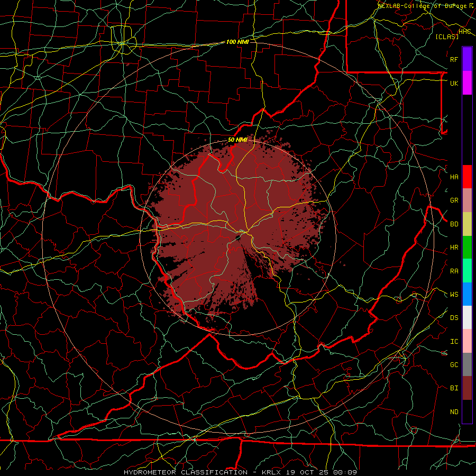
Task: Click the GC legend label
Action: click(454, 364)
